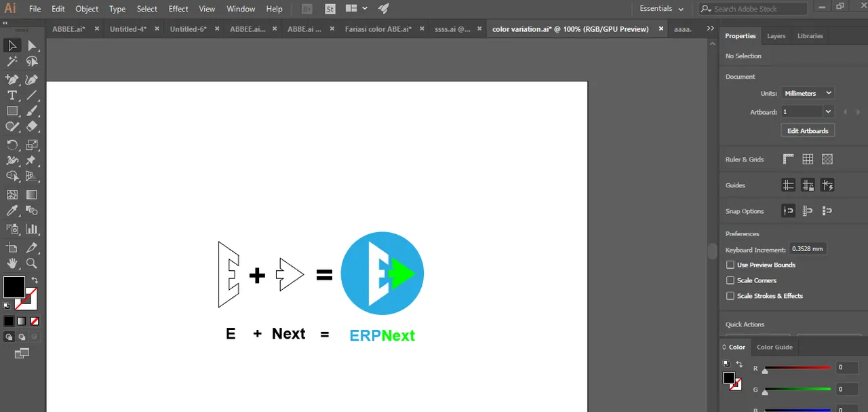Activate the Zoom magnifier tool
868x412 pixels.
32,263
